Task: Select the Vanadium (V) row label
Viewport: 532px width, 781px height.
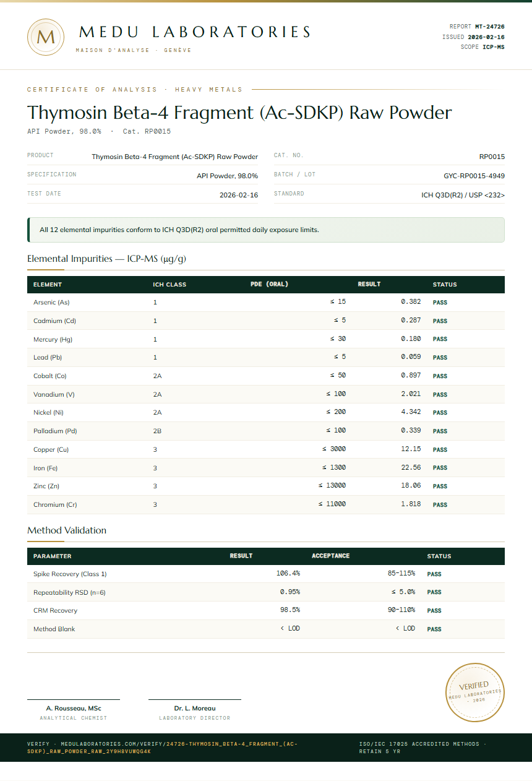Action: 54,395
